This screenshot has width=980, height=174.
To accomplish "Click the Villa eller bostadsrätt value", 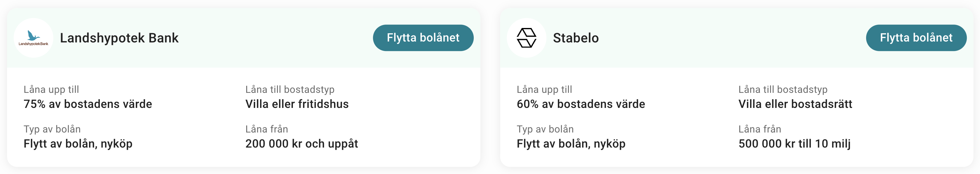I will point(795,104).
